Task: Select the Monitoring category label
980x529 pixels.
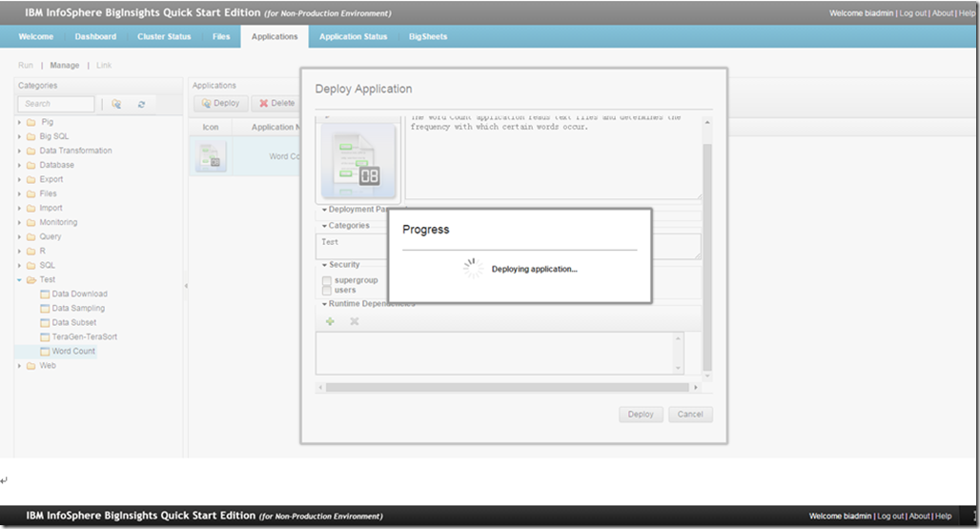Action: [x=58, y=223]
